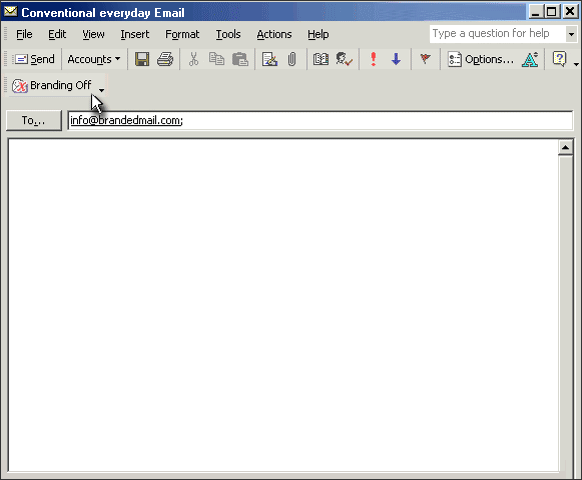The width and height of the screenshot is (582, 480).
Task: Click the paperclip Insert File icon
Action: [292, 59]
